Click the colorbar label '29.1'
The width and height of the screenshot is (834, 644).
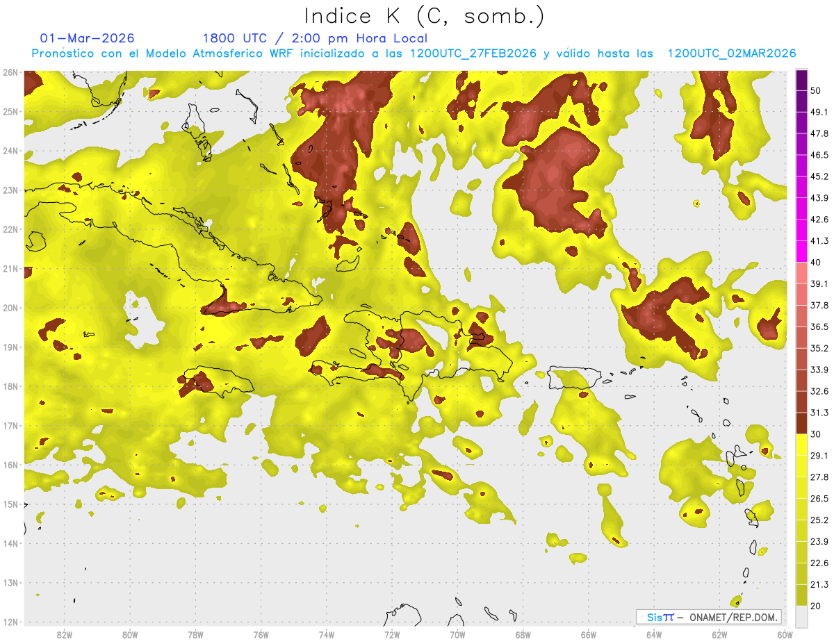[819, 456]
